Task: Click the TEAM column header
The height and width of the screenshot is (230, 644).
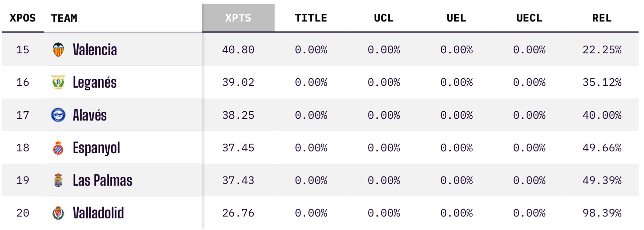Action: (64, 18)
